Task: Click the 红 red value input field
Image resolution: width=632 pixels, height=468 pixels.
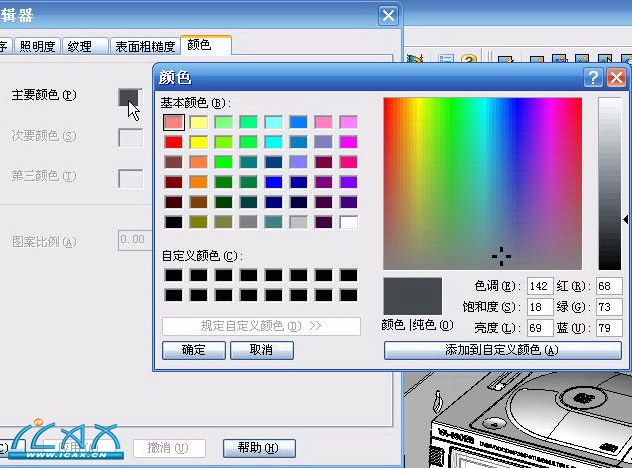Action: [608, 287]
